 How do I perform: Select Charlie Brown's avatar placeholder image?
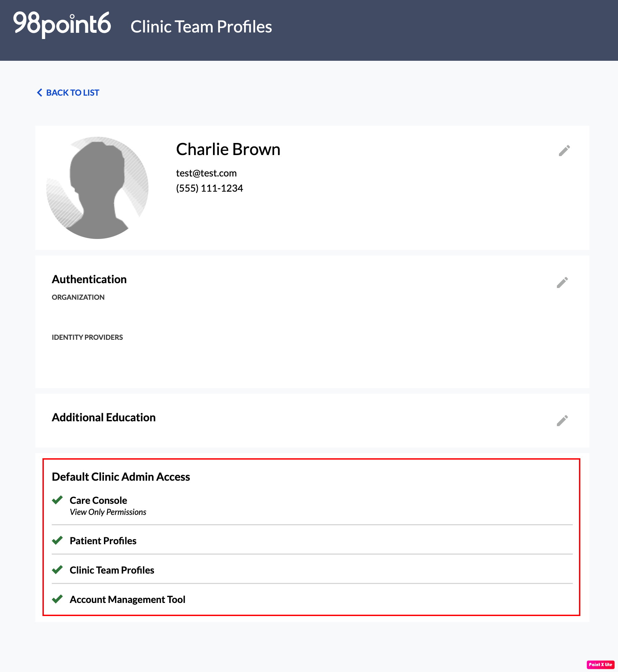coord(97,188)
